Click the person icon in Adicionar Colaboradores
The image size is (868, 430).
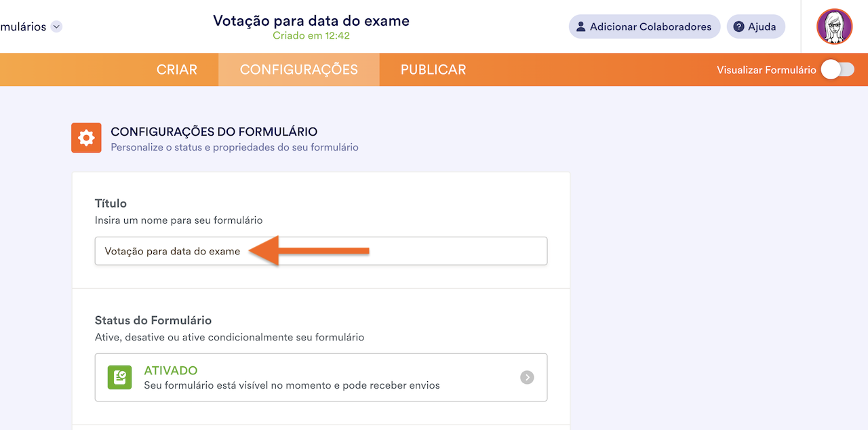pyautogui.click(x=580, y=27)
